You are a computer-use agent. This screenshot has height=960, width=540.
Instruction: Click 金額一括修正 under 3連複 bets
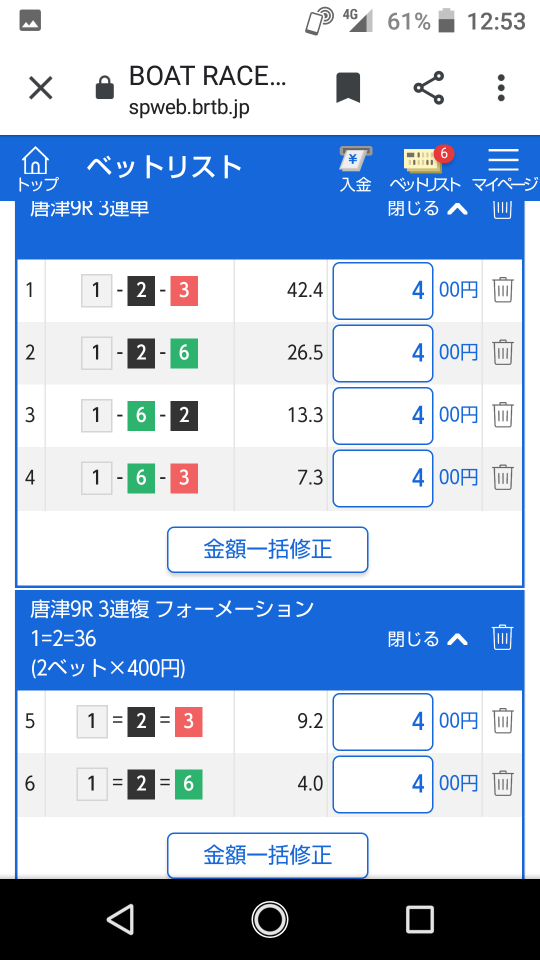click(x=268, y=855)
